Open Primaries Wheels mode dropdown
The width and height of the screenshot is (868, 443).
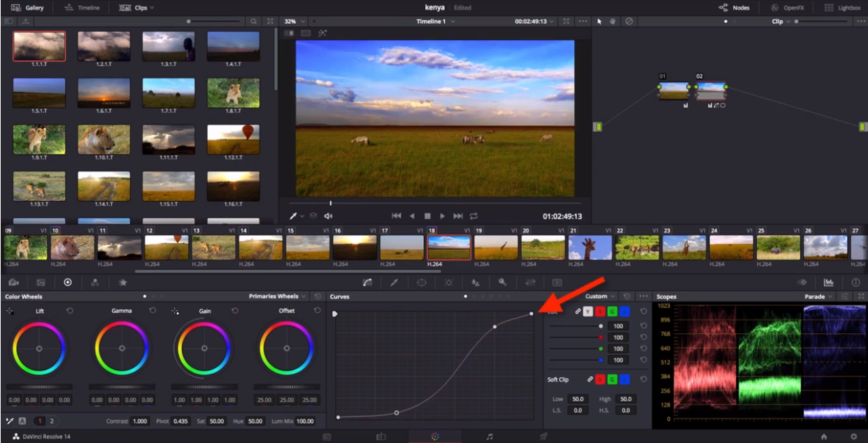tap(278, 297)
